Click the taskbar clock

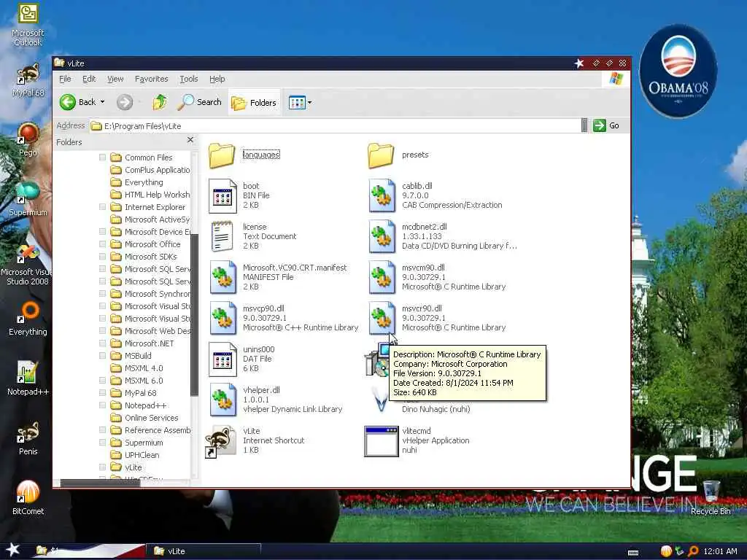pyautogui.click(x=720, y=551)
